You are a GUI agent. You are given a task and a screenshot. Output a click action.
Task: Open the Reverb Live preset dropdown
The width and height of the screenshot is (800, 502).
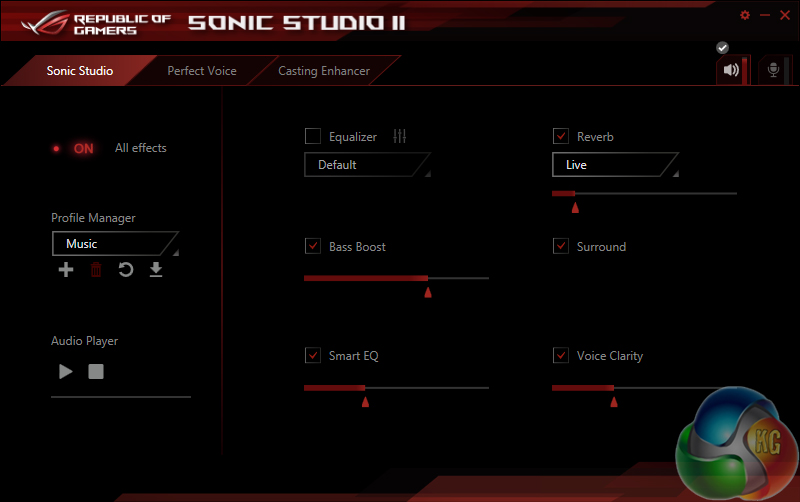(615, 165)
